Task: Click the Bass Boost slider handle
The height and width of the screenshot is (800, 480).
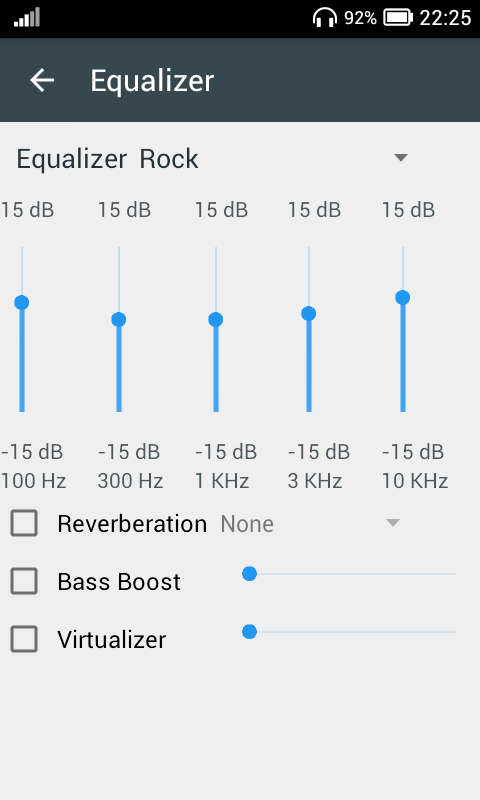Action: coord(249,574)
